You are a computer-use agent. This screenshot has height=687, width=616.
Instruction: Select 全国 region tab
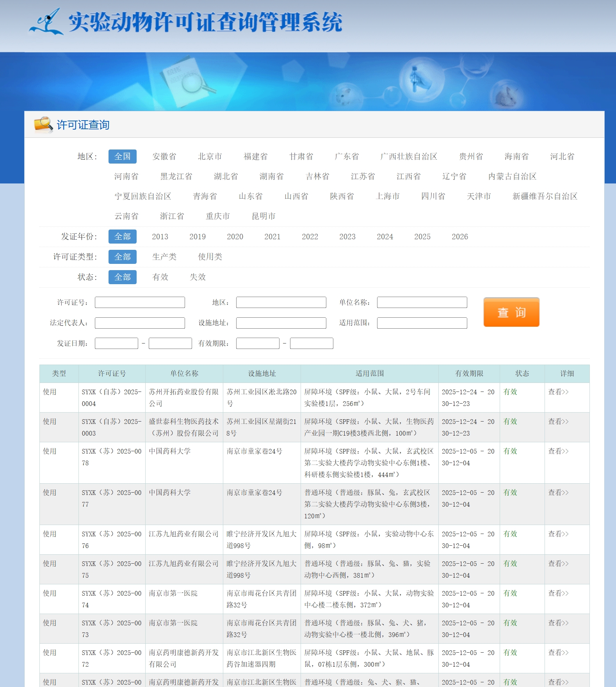tap(122, 157)
